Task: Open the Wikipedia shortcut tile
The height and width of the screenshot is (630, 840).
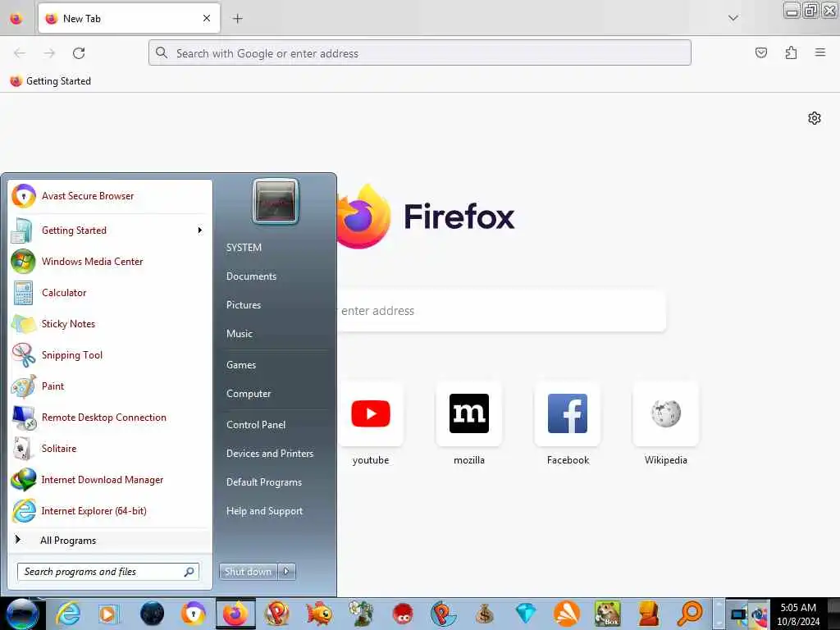Action: click(x=665, y=424)
